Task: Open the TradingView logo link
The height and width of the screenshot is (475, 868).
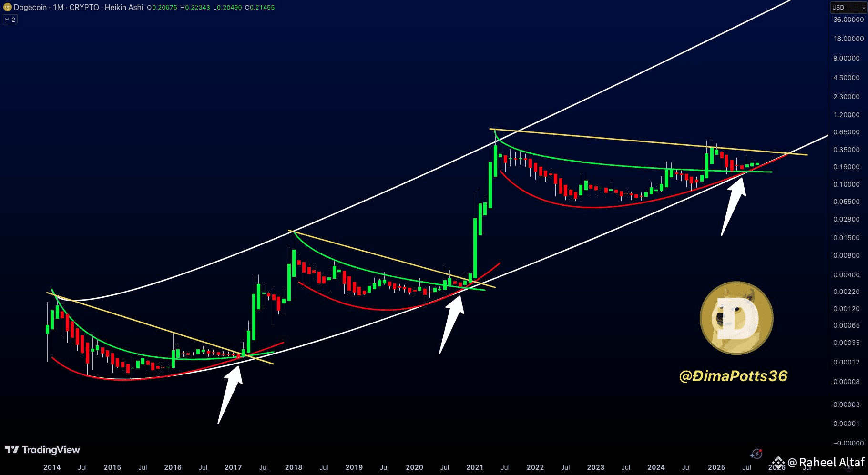Action: [42, 450]
